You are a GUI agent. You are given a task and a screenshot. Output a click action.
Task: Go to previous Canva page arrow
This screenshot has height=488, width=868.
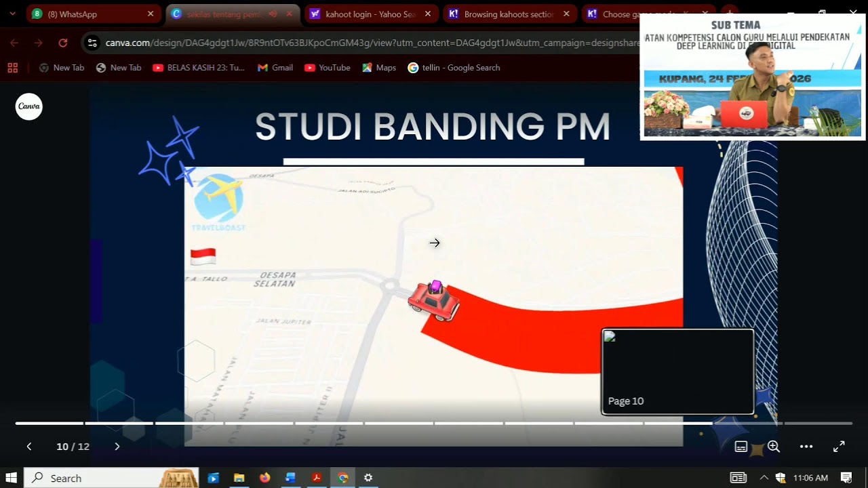[29, 447]
